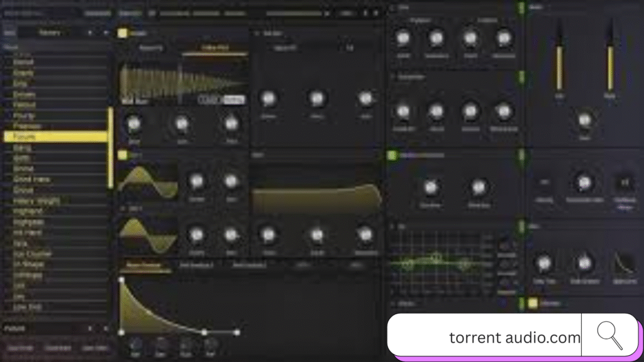Click the up arrow beside the top browser dropdown
This screenshot has height=362, width=644.
click(90, 32)
